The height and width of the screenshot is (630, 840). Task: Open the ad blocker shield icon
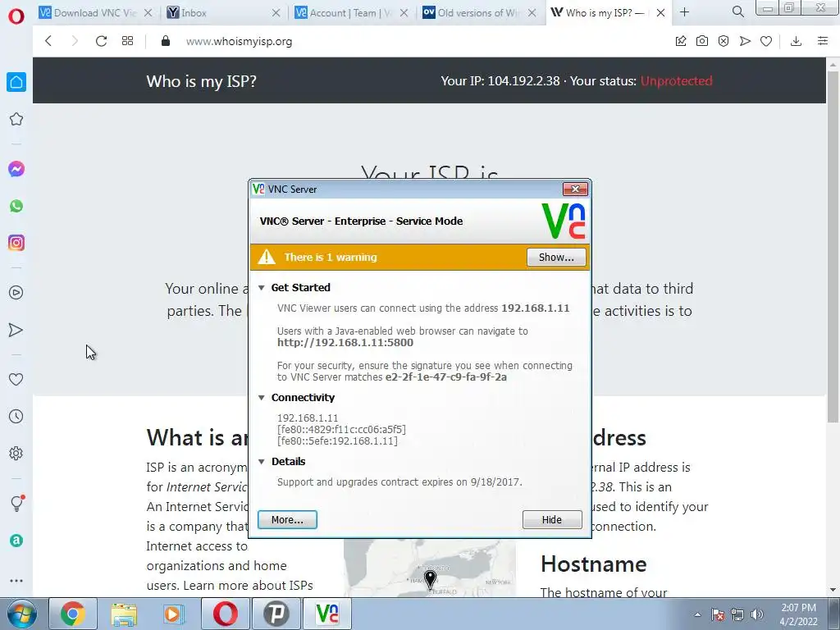(724, 41)
